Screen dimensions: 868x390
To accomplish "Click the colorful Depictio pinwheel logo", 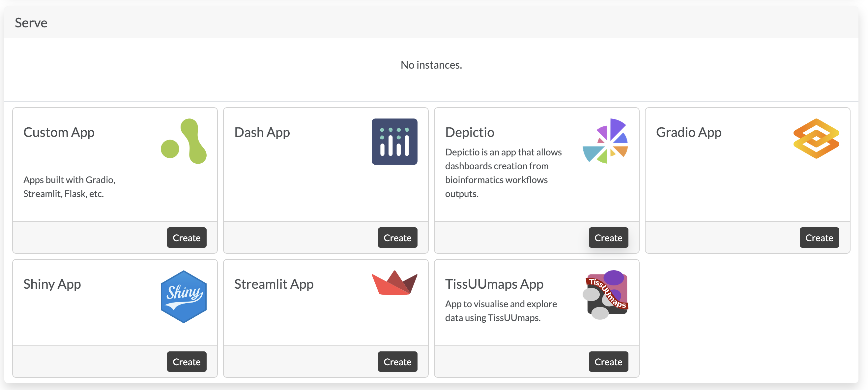I will 605,141.
